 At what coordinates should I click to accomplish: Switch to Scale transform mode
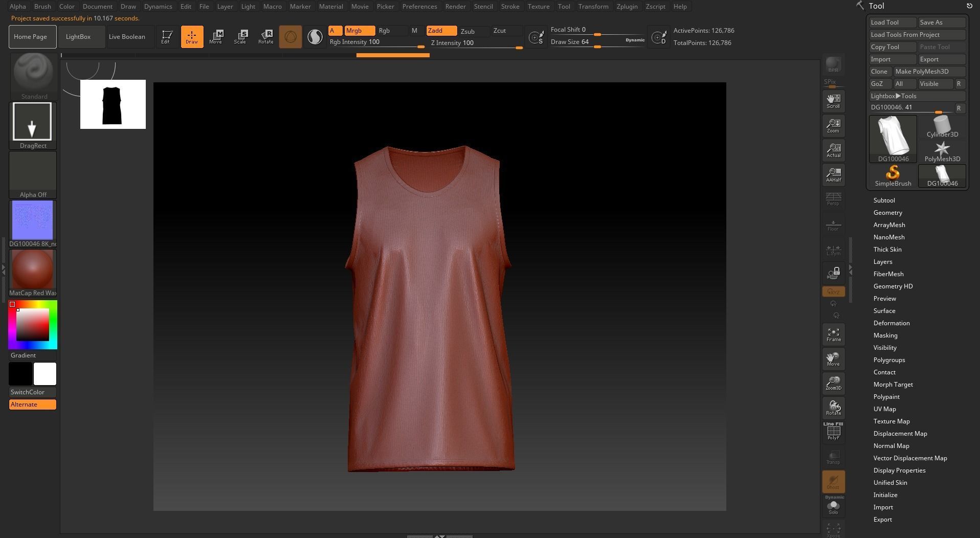tap(240, 37)
